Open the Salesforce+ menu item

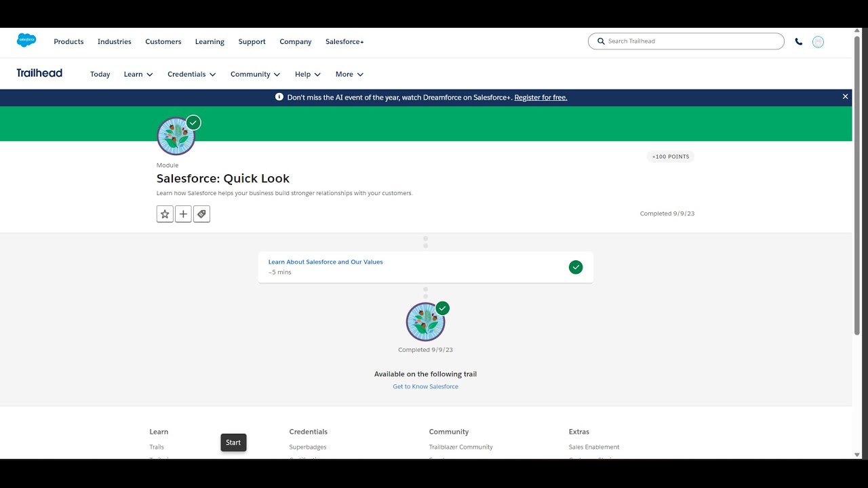click(344, 42)
